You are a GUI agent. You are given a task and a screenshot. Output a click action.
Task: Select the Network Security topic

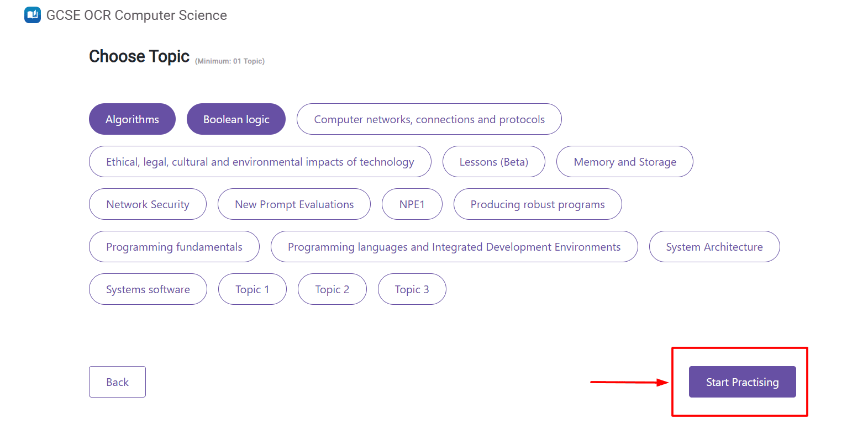[x=148, y=204]
